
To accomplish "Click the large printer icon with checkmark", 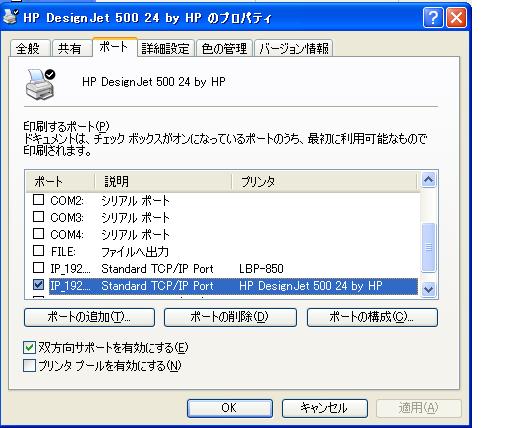I will pos(40,85).
